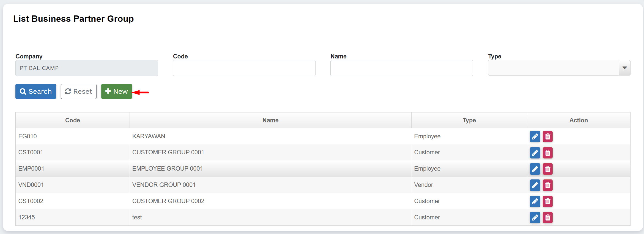Delete the CST0002 customer group

point(547,201)
